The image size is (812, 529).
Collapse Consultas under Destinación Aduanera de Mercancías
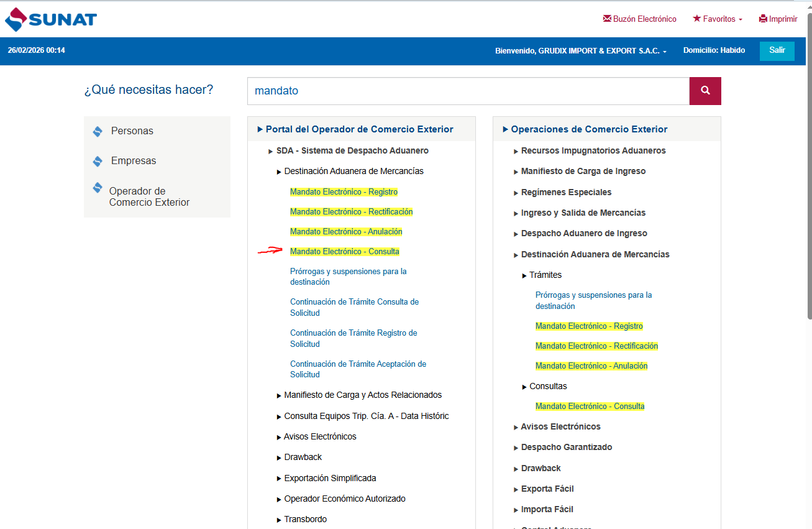click(544, 386)
